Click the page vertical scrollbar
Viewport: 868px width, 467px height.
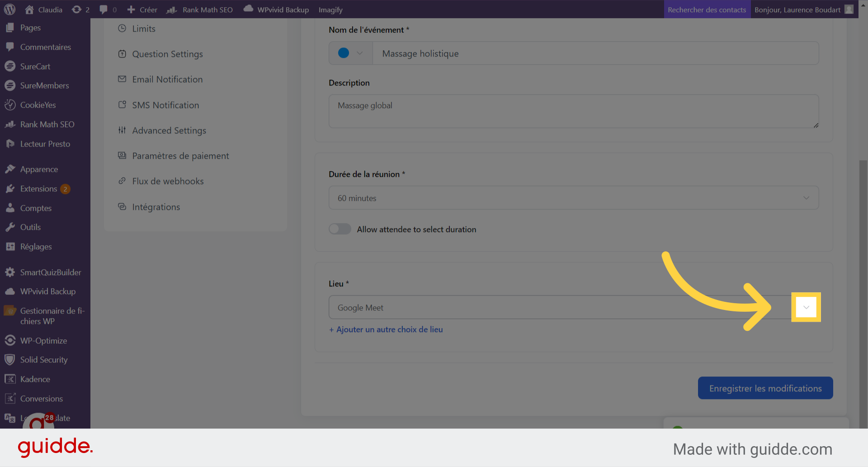tap(863, 294)
